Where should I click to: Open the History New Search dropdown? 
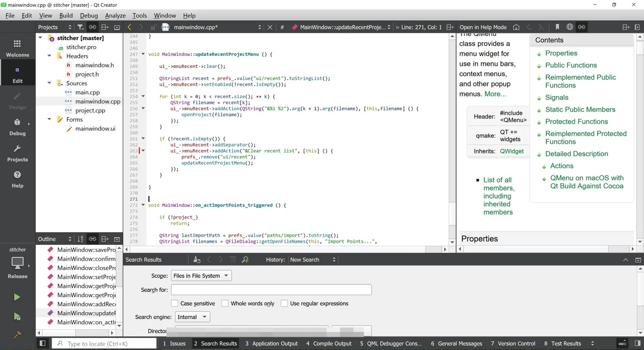[x=312, y=259]
